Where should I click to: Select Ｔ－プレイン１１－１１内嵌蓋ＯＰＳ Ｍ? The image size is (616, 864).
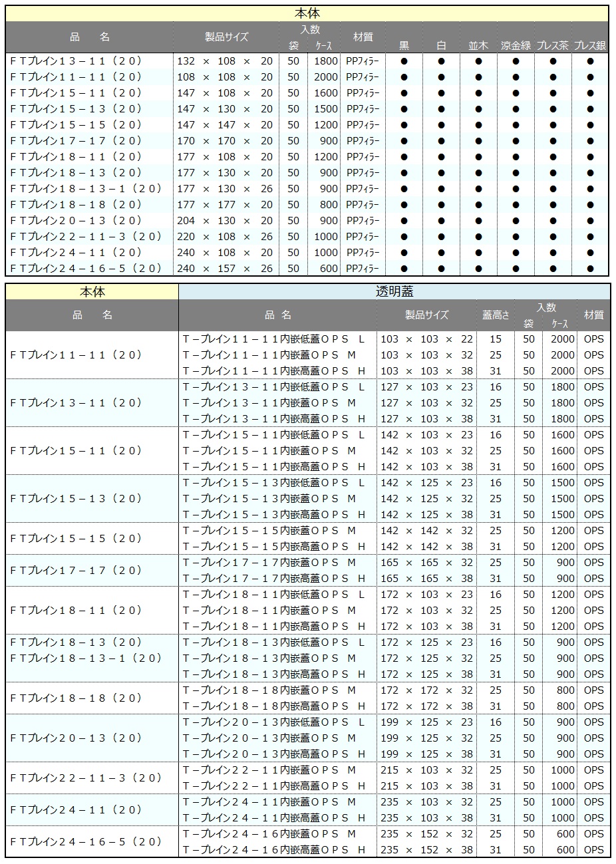pyautogui.click(x=269, y=355)
